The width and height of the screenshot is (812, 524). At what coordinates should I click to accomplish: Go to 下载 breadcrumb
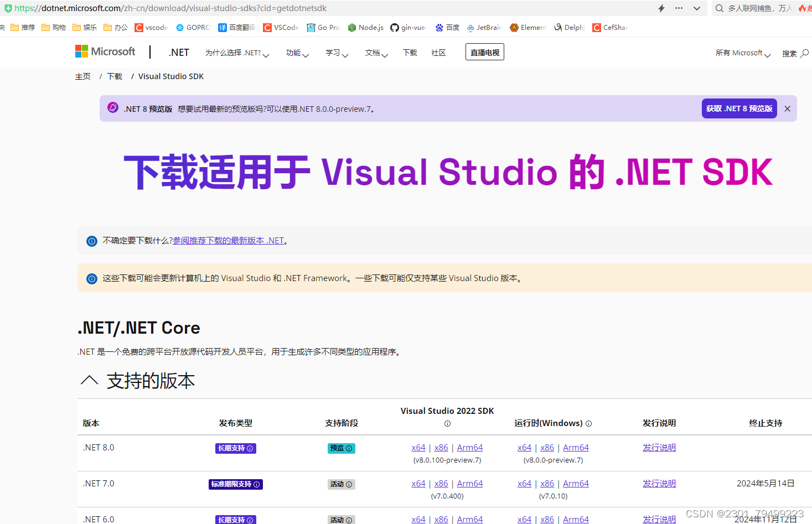(115, 76)
